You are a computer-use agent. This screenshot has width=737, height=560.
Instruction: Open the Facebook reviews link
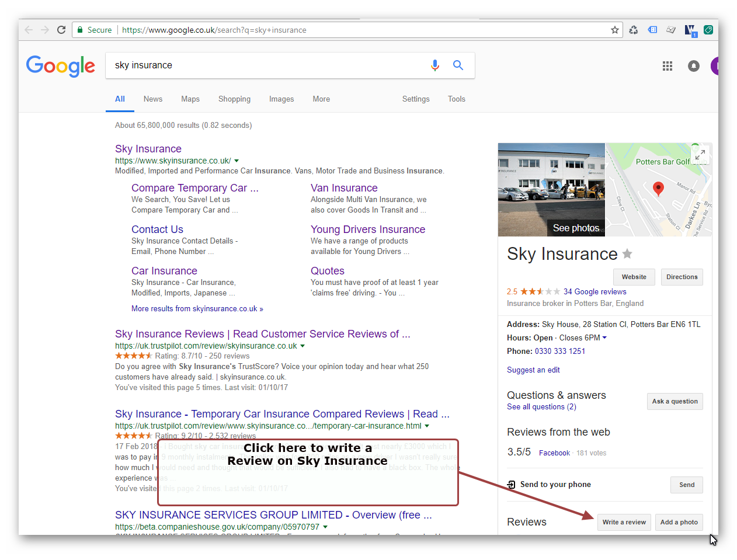pyautogui.click(x=554, y=453)
